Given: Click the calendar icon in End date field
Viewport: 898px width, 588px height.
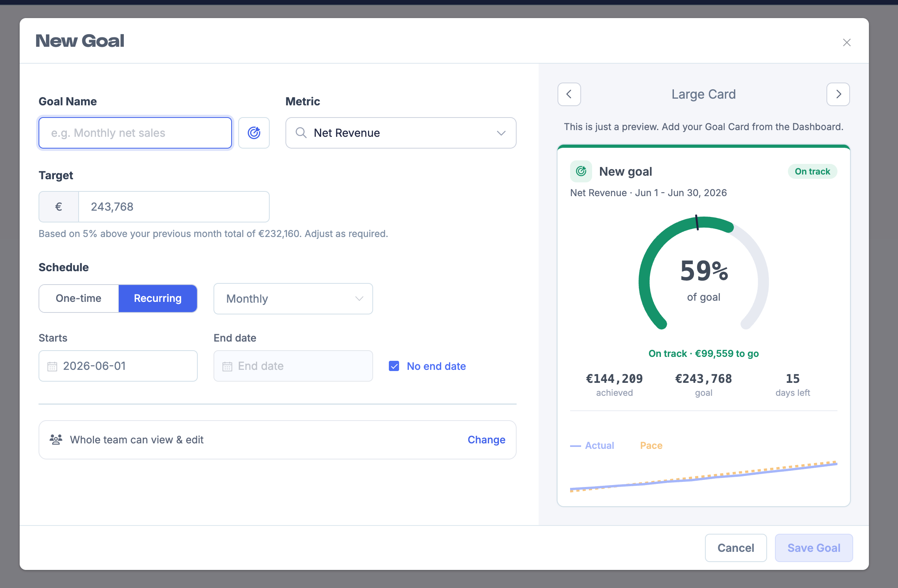Looking at the screenshot, I should [x=227, y=366].
